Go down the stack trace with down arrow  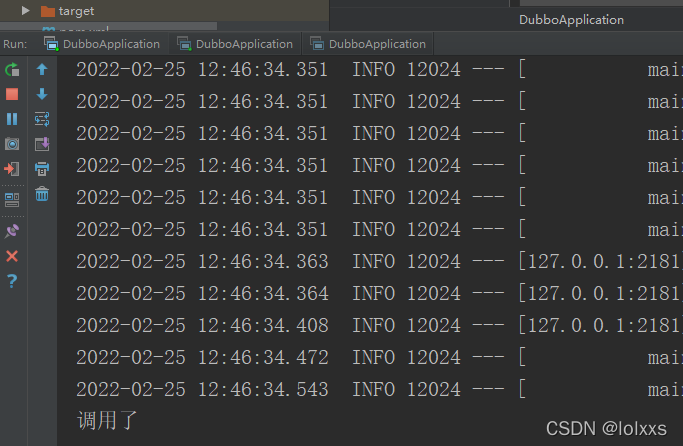[42, 94]
